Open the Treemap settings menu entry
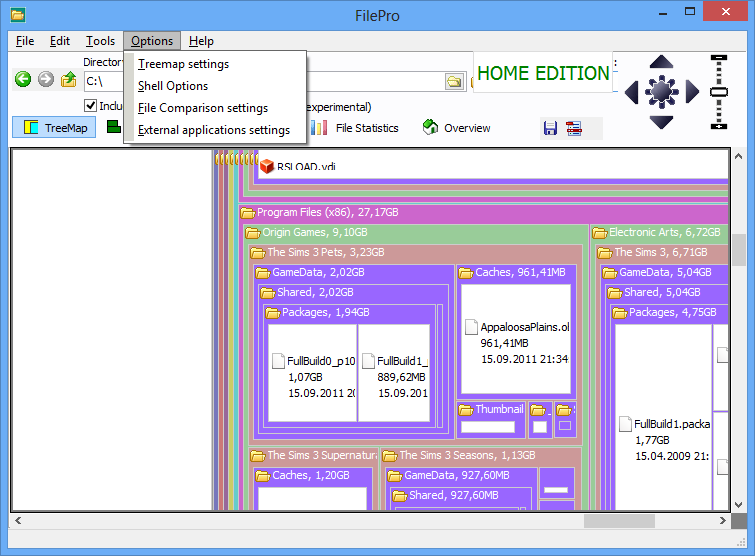The width and height of the screenshot is (755, 556). point(215,64)
